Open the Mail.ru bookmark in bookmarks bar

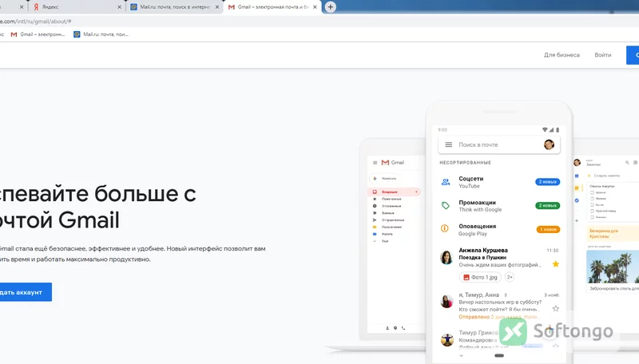(101, 34)
